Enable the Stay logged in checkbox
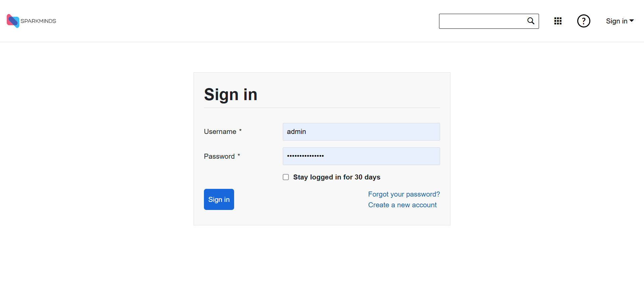Screen dimensions: 644x294 tap(286, 177)
